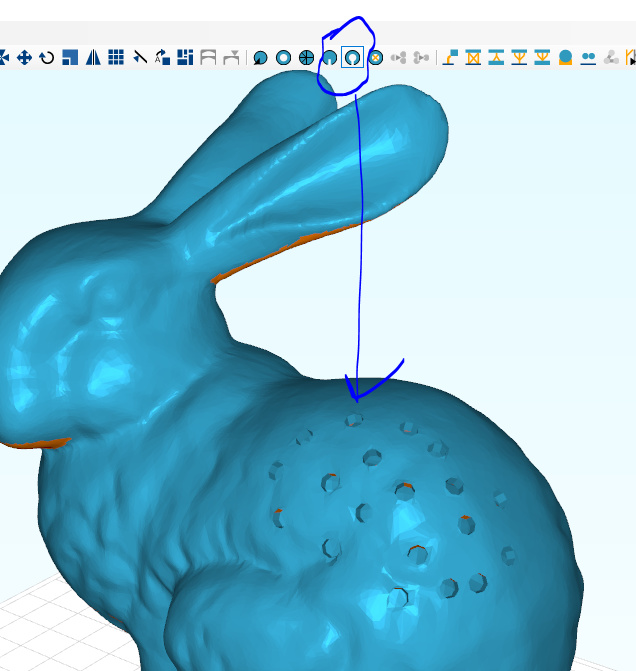636x671 pixels.
Task: Select the first greyed cluster nodes icon
Action: [398, 58]
